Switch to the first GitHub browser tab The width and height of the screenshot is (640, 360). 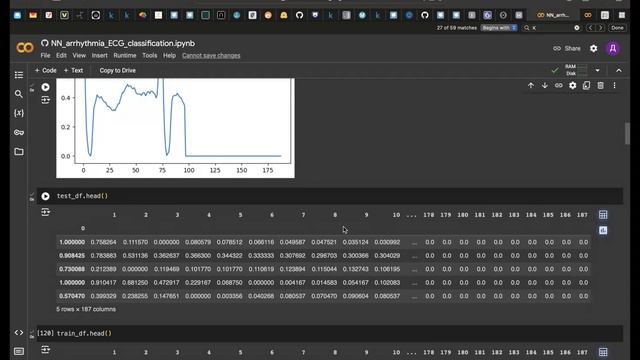pos(300,16)
